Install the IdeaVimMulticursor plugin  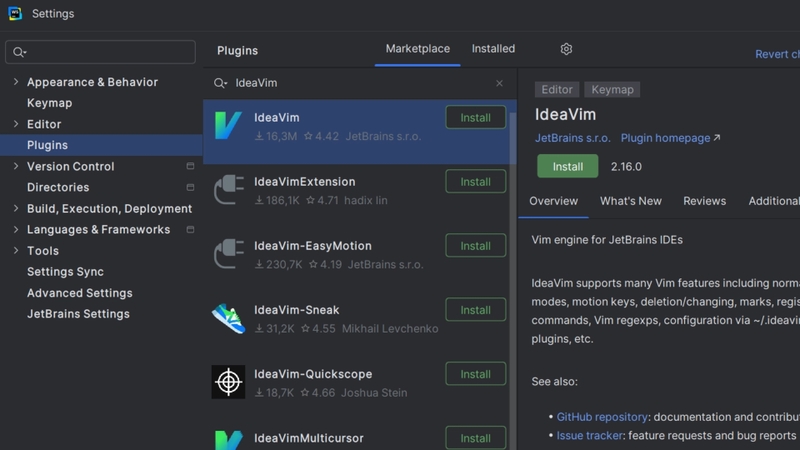pyautogui.click(x=476, y=438)
